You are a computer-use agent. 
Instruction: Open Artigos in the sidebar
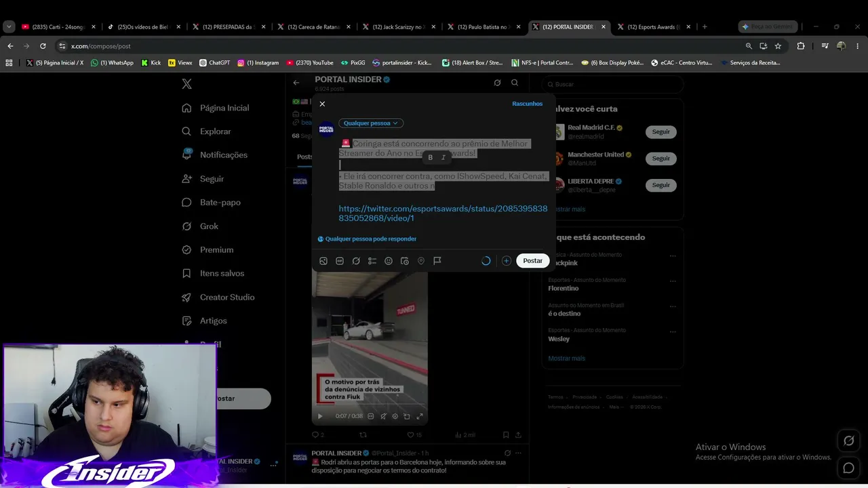click(x=205, y=321)
